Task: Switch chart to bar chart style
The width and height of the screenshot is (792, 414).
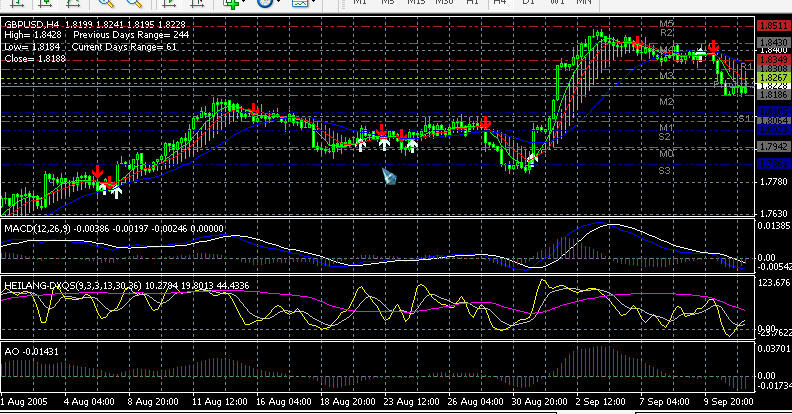Action: pyautogui.click(x=17, y=4)
